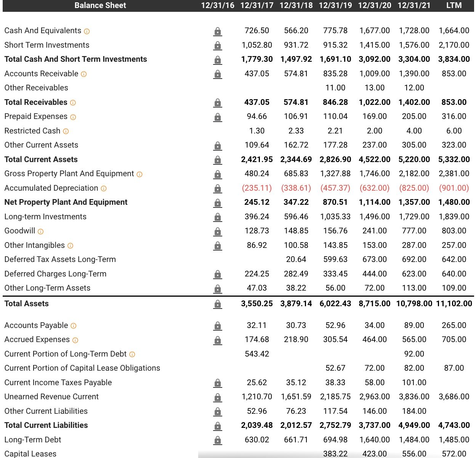Click the Total Current Assets row label
This screenshot has height=458, width=476.
[x=41, y=159]
